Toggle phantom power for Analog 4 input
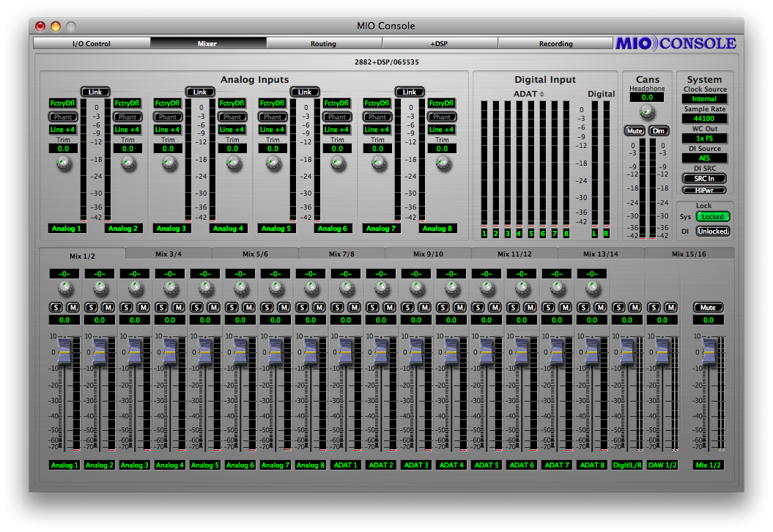 pos(232,117)
